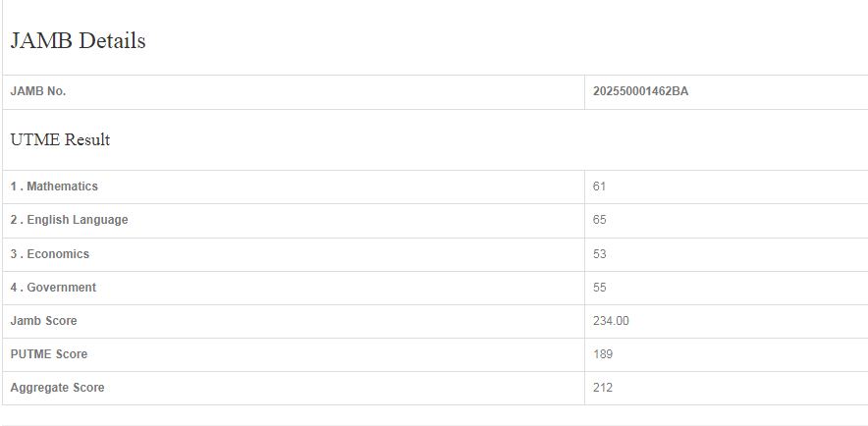Click the Jamb Score label
This screenshot has height=426, width=868.
43,321
